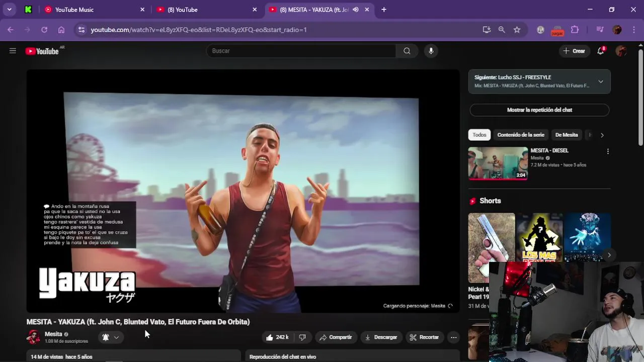The height and width of the screenshot is (362, 644).
Task: Click the Mesita channel avatar under the video
Action: click(x=33, y=337)
